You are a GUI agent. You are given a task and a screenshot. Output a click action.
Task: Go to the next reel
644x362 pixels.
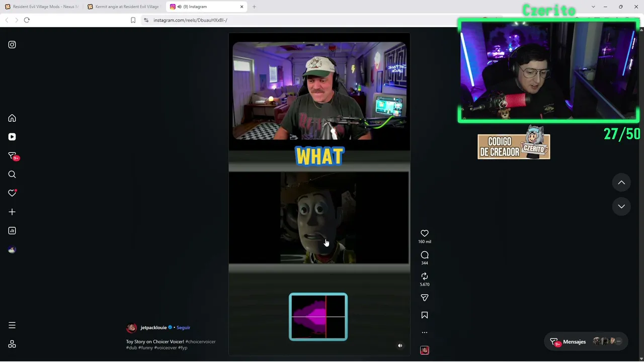(x=621, y=206)
